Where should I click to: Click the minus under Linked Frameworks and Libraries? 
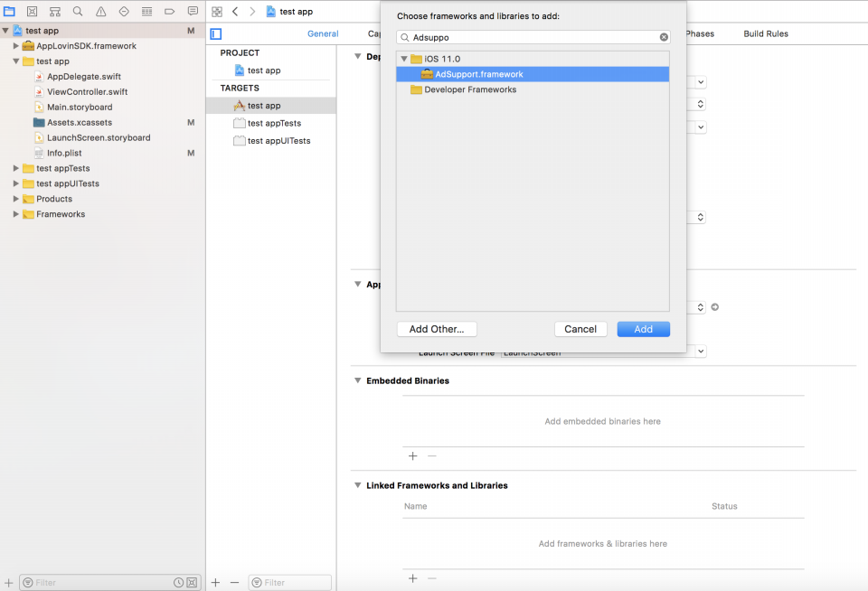[x=432, y=578]
